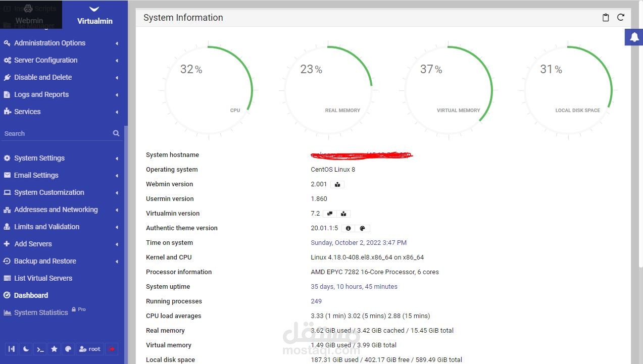Select List Virtual Servers in sidebar
643x364 pixels.
[x=42, y=278]
